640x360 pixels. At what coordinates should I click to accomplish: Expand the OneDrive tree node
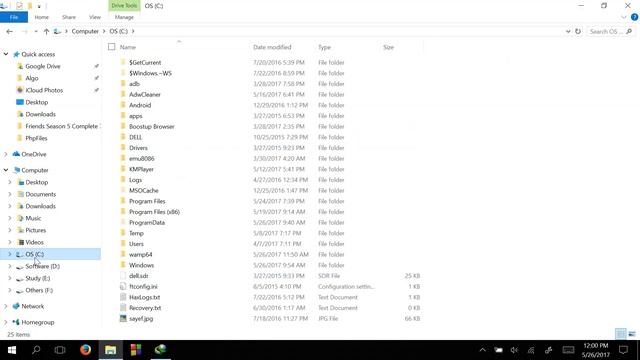pyautogui.click(x=6, y=154)
